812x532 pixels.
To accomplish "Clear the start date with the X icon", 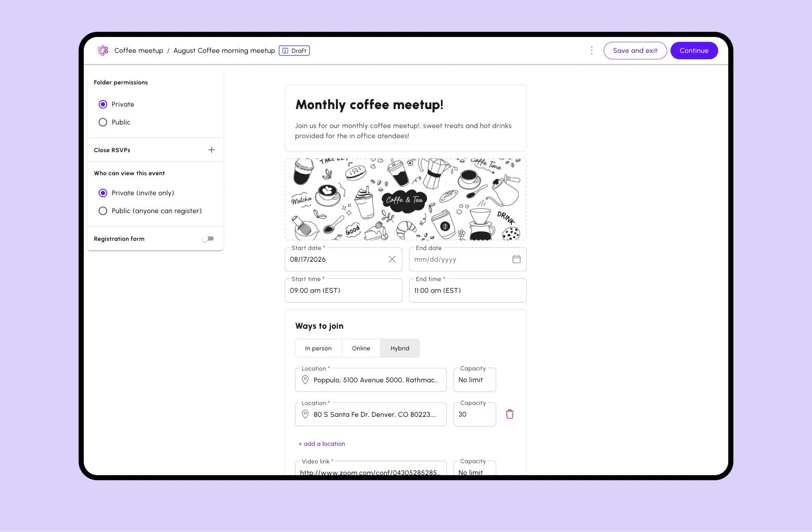I will click(x=392, y=259).
